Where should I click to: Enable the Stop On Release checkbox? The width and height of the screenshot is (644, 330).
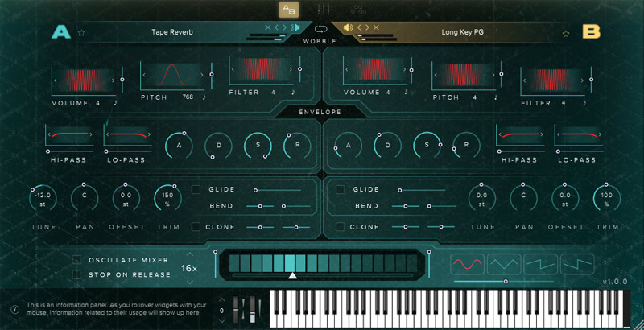point(77,274)
